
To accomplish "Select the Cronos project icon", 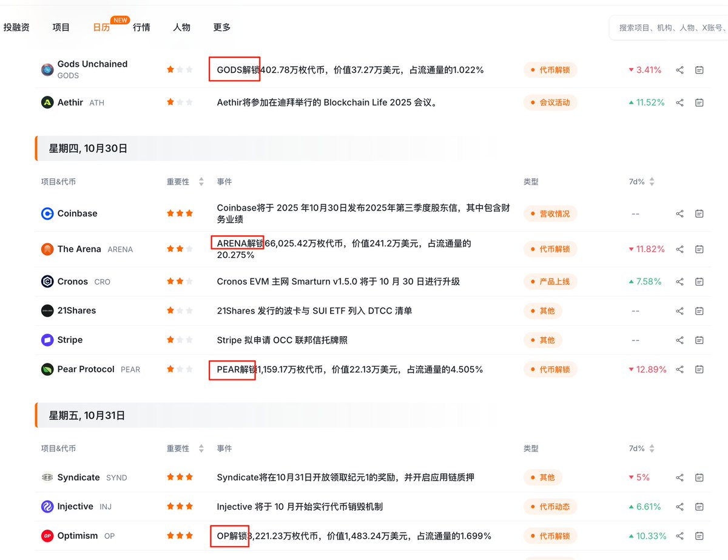I will tap(47, 281).
